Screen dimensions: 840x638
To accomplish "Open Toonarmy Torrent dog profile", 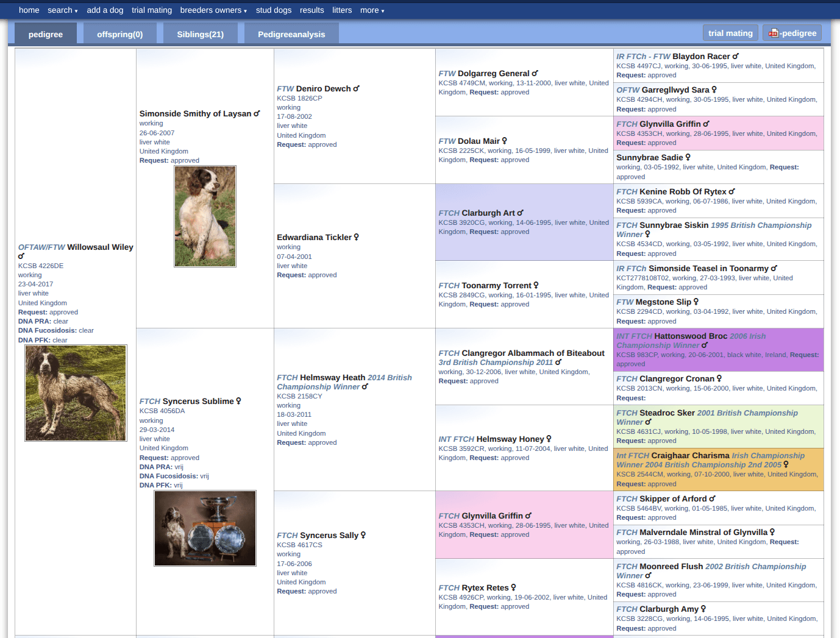I will click(x=497, y=285).
